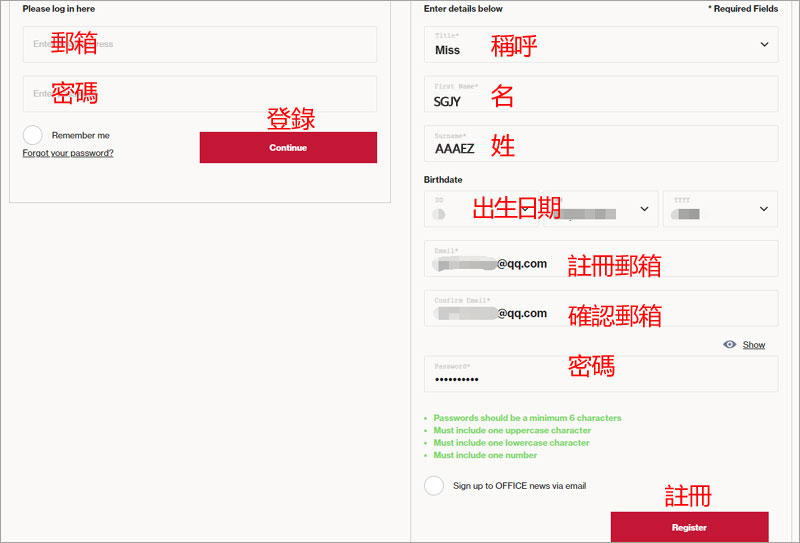Tick the Remember me checkbox
The image size is (800, 543).
click(x=33, y=135)
